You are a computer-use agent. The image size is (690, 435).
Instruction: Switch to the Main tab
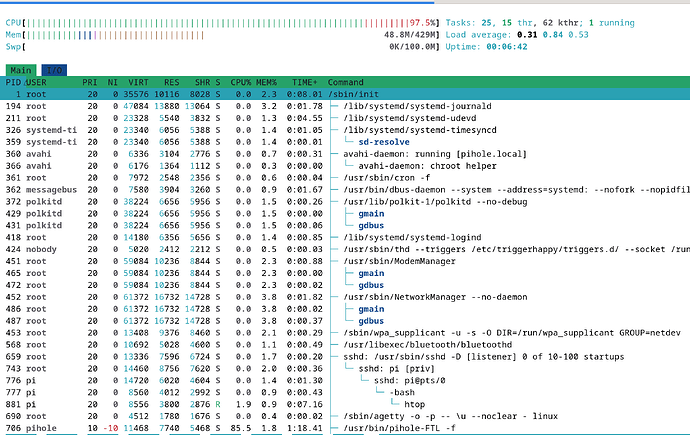coord(21,70)
